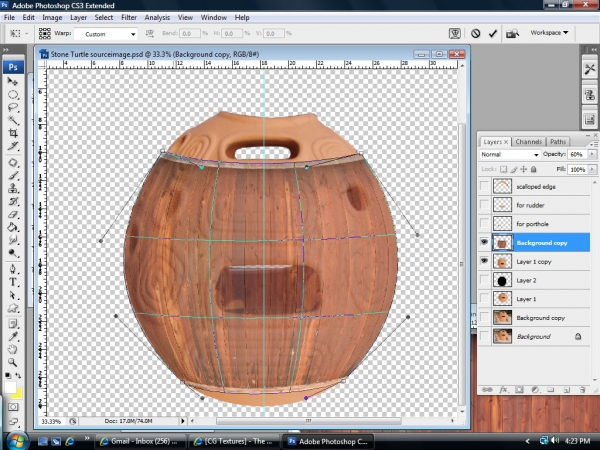Screen dimensions: 600x450
Task: Select the Lasso tool
Action: coord(13,108)
